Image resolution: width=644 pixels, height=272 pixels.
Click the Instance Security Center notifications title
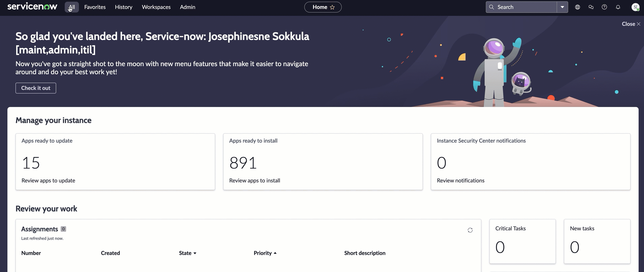[481, 141]
